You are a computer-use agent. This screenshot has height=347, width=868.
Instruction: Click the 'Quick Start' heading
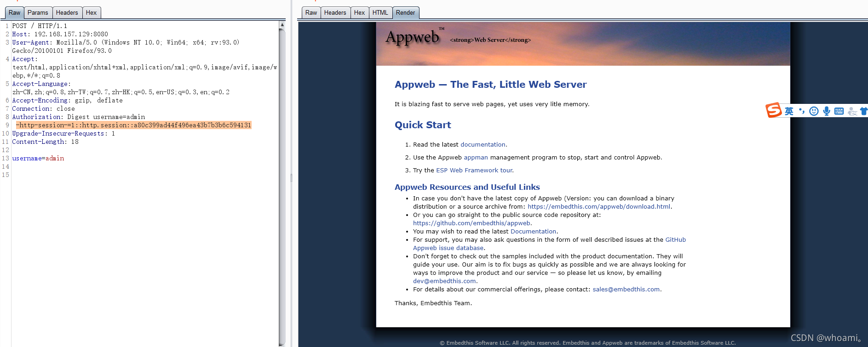click(423, 125)
